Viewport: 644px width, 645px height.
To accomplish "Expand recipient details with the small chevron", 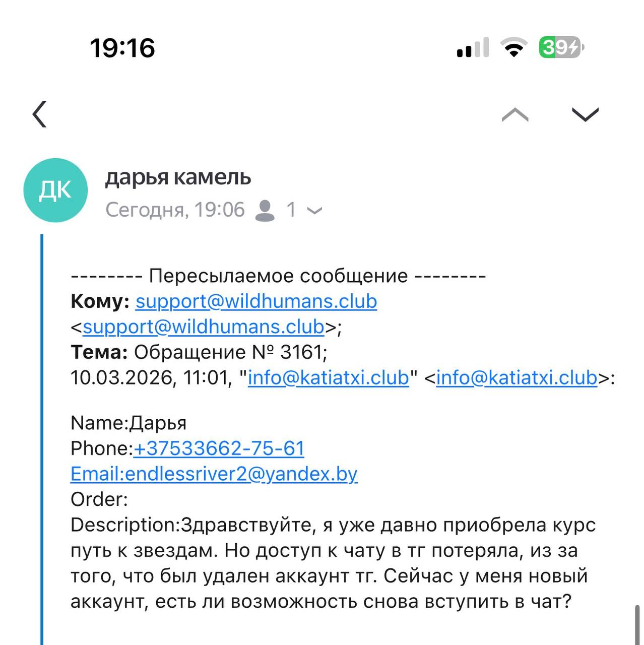I will tap(314, 211).
